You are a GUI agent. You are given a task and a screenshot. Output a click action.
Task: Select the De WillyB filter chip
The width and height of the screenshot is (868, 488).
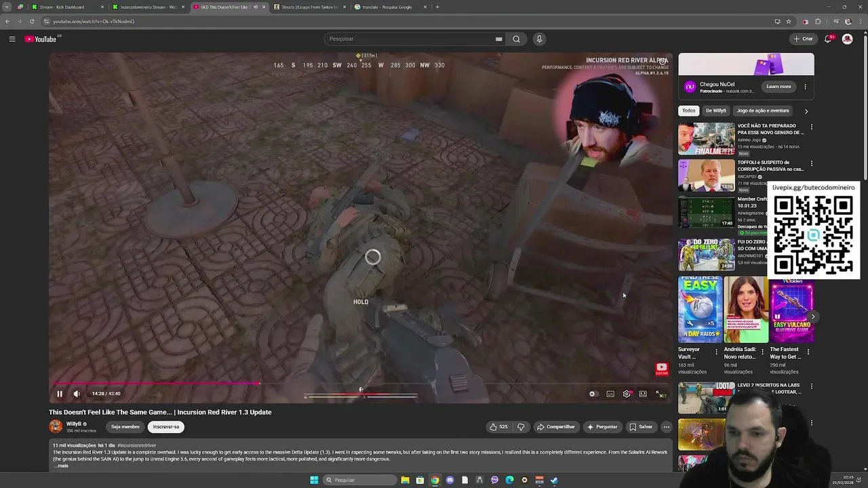click(x=715, y=110)
